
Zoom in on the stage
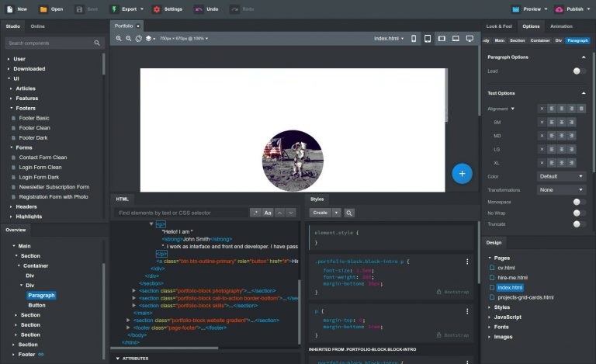point(119,38)
